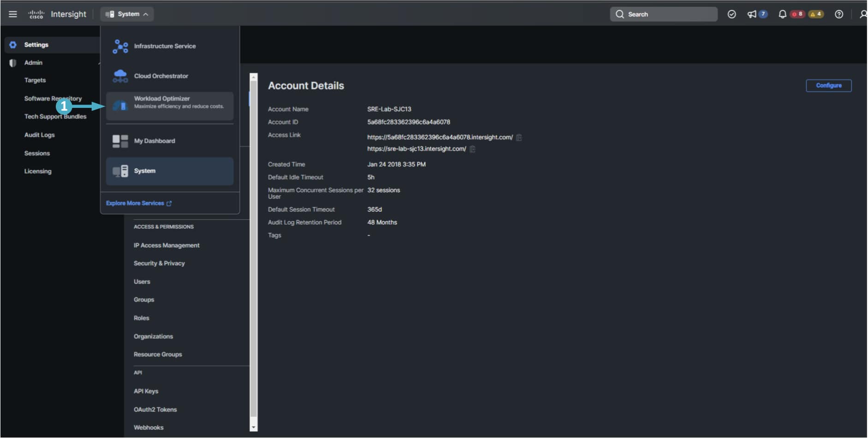Screen dimensions: 868x438
Task: Select Infrastructure Service from the menu
Action: 165,46
